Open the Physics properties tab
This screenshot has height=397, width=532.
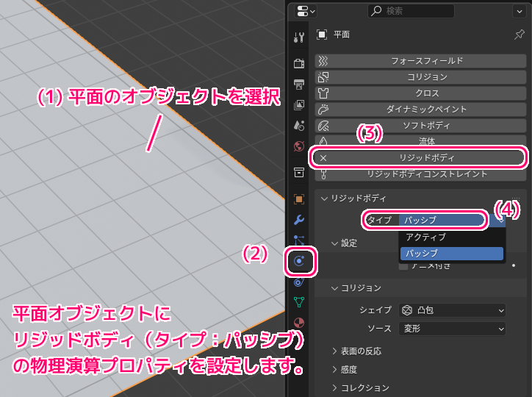click(299, 261)
